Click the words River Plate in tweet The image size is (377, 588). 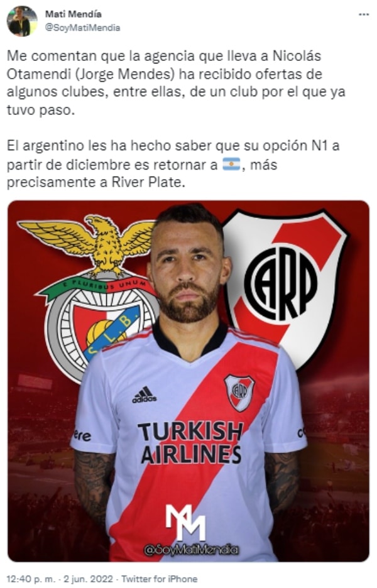click(148, 182)
